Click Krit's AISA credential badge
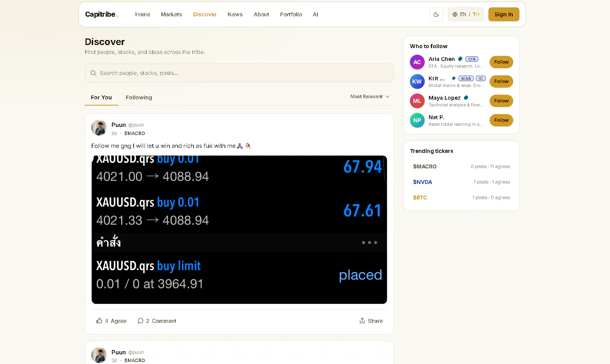Image resolution: width=610 pixels, height=364 pixels. tap(466, 78)
